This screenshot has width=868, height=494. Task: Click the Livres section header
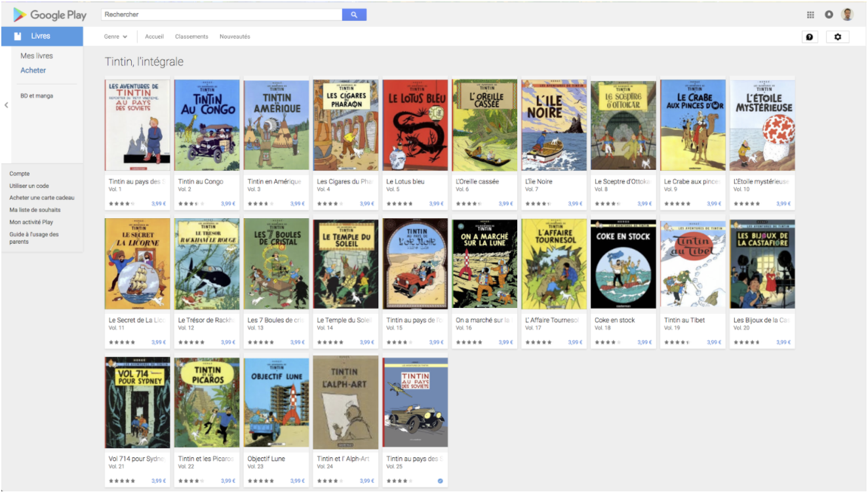(x=42, y=36)
